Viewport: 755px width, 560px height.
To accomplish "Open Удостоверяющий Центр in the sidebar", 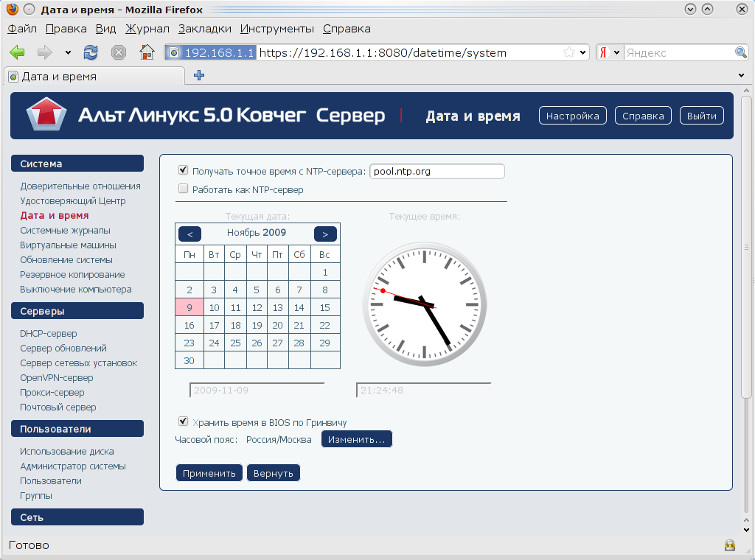I will [73, 201].
